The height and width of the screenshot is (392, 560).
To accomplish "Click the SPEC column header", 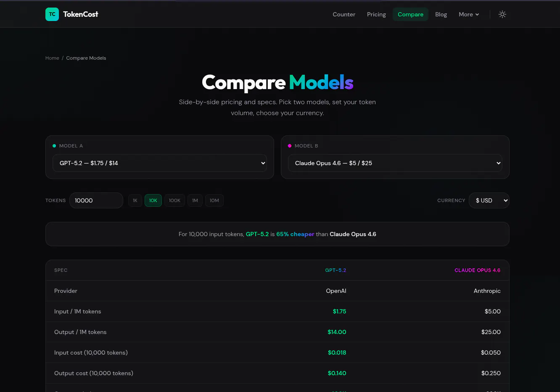I will [x=61, y=270].
